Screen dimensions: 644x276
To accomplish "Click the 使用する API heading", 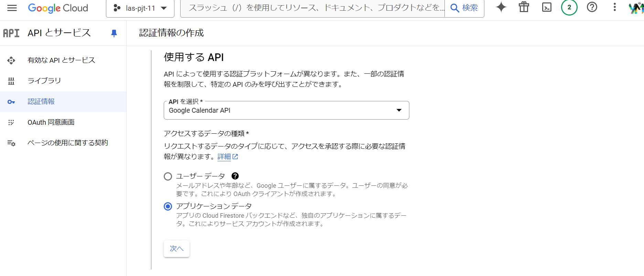I will pos(194,57).
